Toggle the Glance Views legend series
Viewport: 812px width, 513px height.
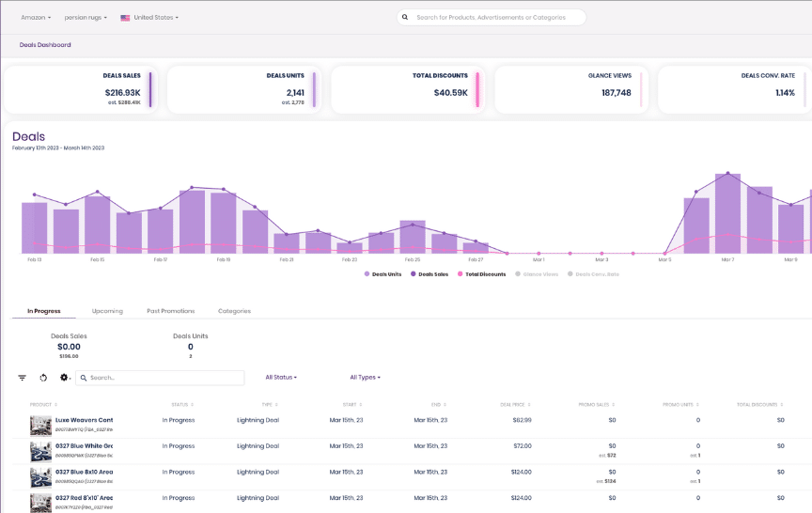(537, 274)
